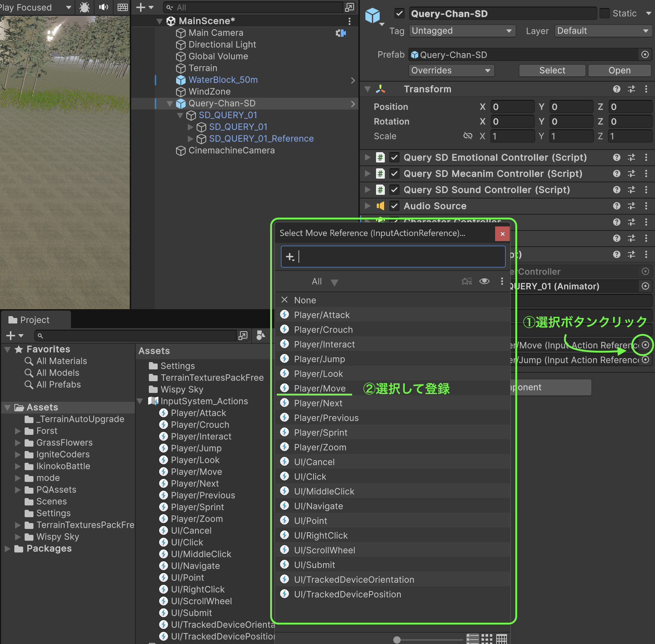Open help for Audio Source component

click(617, 206)
